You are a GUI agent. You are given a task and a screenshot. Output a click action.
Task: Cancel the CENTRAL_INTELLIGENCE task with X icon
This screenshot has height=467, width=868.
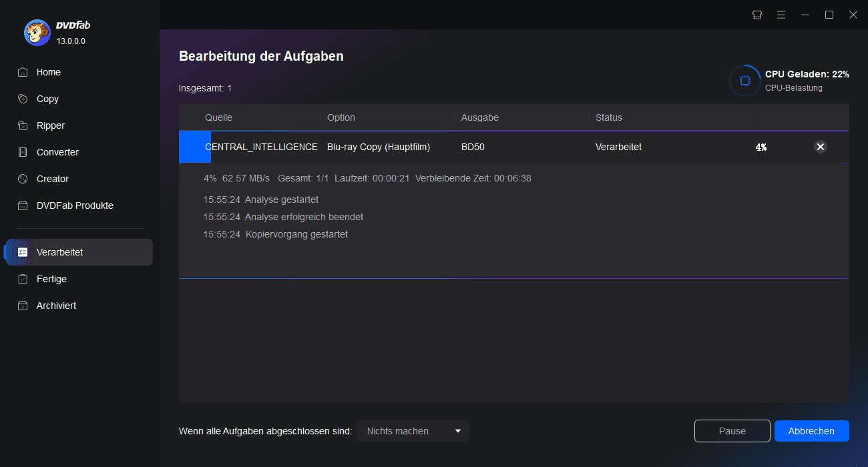pyautogui.click(x=821, y=147)
